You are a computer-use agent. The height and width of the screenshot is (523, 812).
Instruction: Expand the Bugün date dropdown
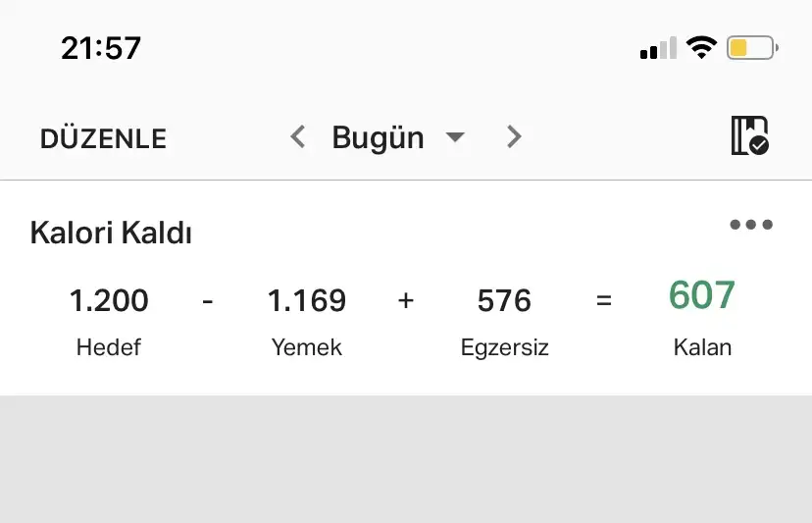point(378,137)
